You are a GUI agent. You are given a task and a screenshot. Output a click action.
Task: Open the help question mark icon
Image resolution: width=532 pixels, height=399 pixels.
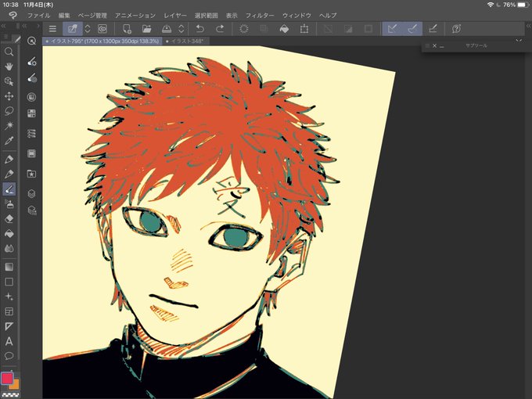[456, 29]
